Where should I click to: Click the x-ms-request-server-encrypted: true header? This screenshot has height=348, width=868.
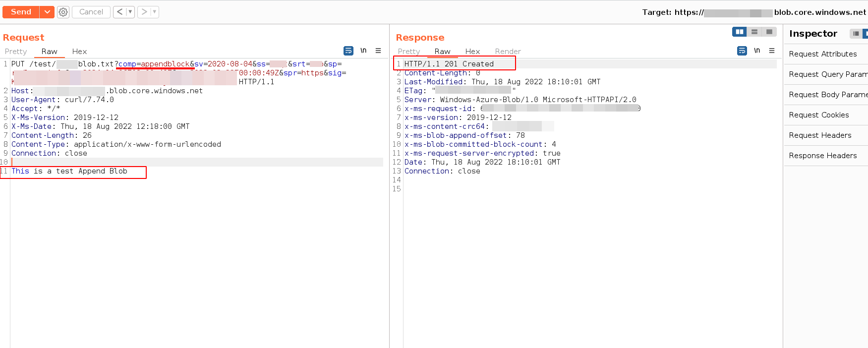(482, 153)
